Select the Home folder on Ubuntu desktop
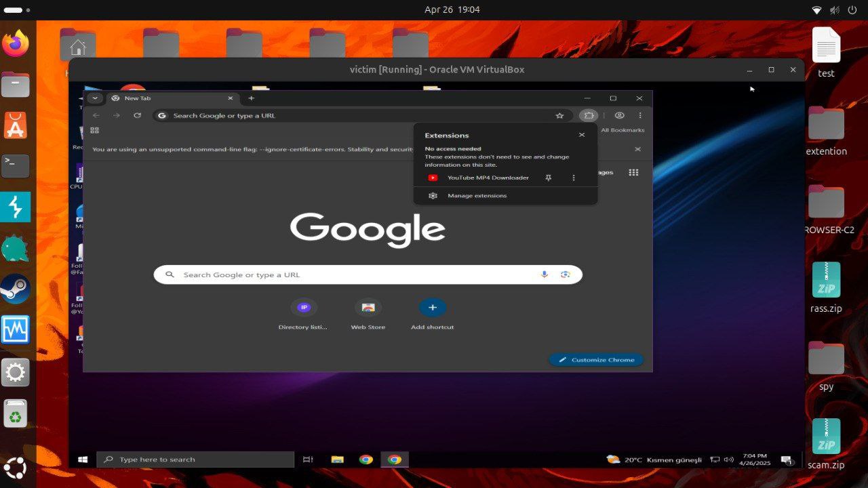Screen dimensions: 868x488 pyautogui.click(x=77, y=46)
